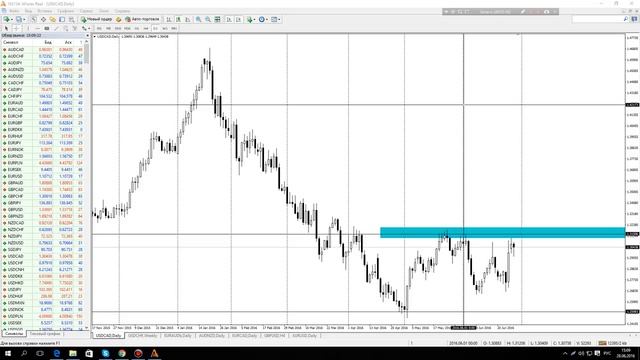The width and height of the screenshot is (640, 360).
Task: Expand the Arrows tool dropdown arrow
Action: pos(89,29)
